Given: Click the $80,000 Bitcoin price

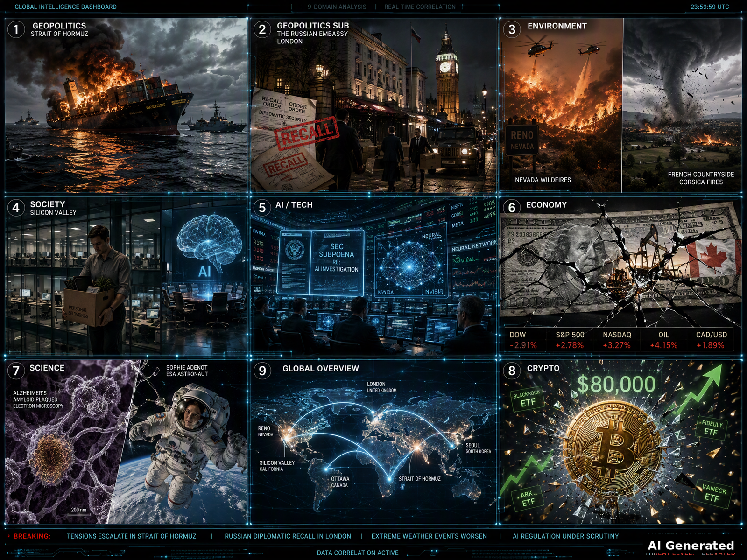Looking at the screenshot, I should [x=616, y=385].
